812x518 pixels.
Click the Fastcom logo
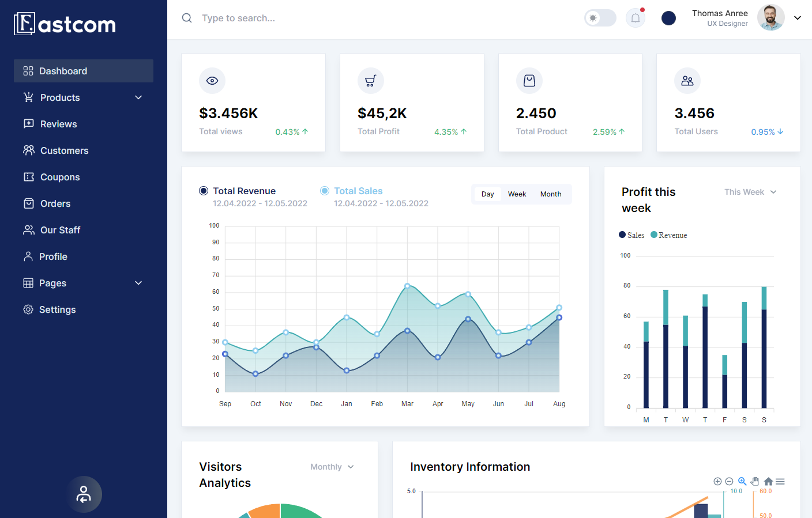point(65,24)
